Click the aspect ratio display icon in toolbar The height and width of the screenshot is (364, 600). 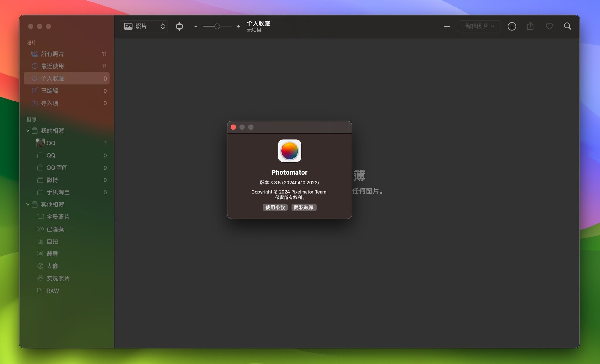[180, 26]
